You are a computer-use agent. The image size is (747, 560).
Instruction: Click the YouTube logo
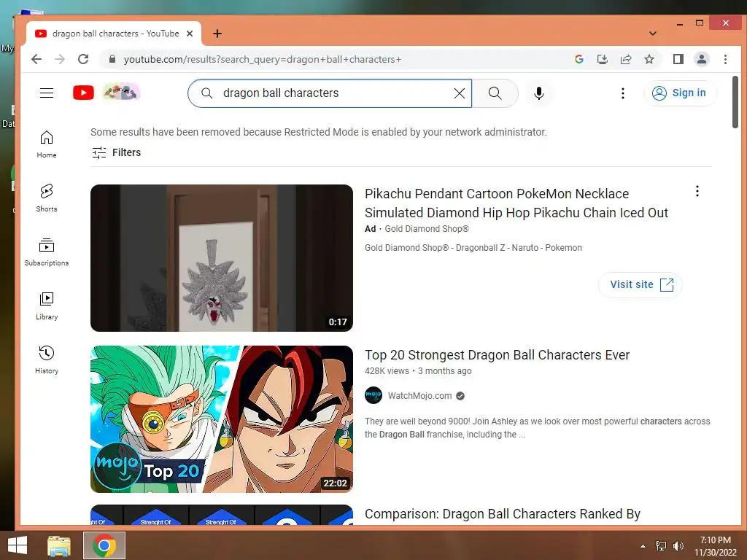[x=83, y=93]
